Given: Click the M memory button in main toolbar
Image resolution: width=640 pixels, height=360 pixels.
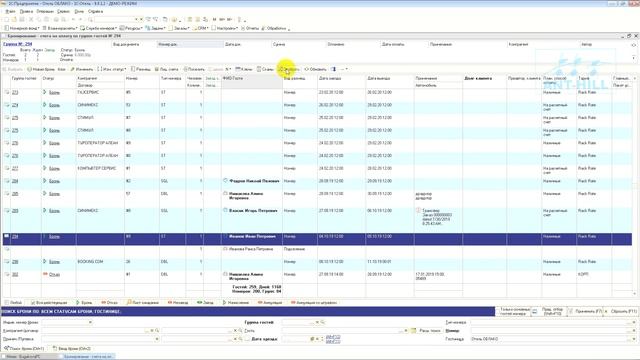Looking at the screenshot, I should pyautogui.click(x=215, y=19).
